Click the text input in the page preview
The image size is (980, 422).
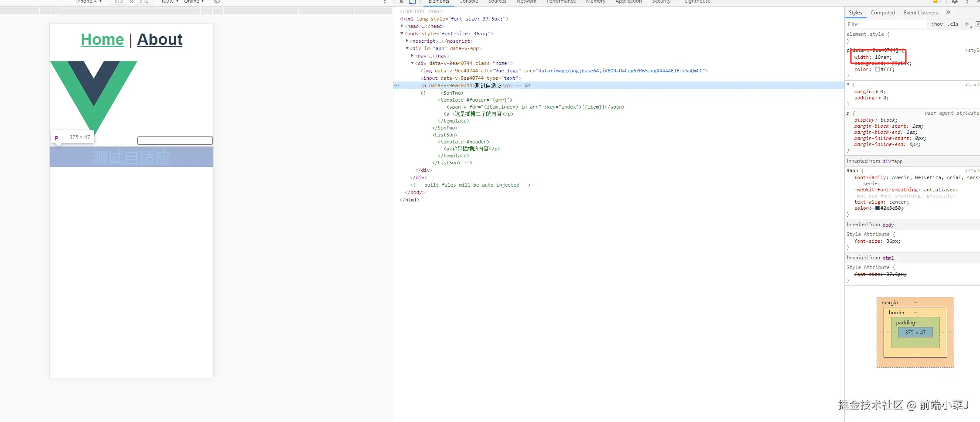[x=175, y=140]
